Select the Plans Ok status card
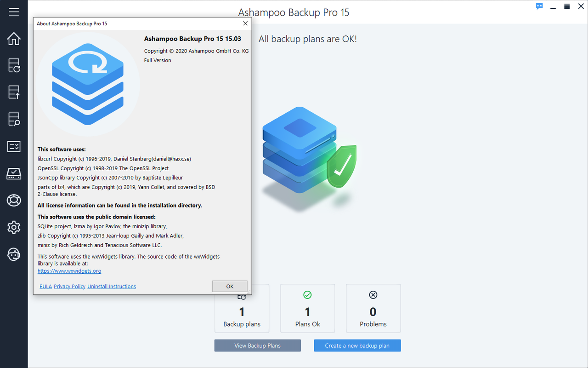The height and width of the screenshot is (368, 588). [307, 308]
